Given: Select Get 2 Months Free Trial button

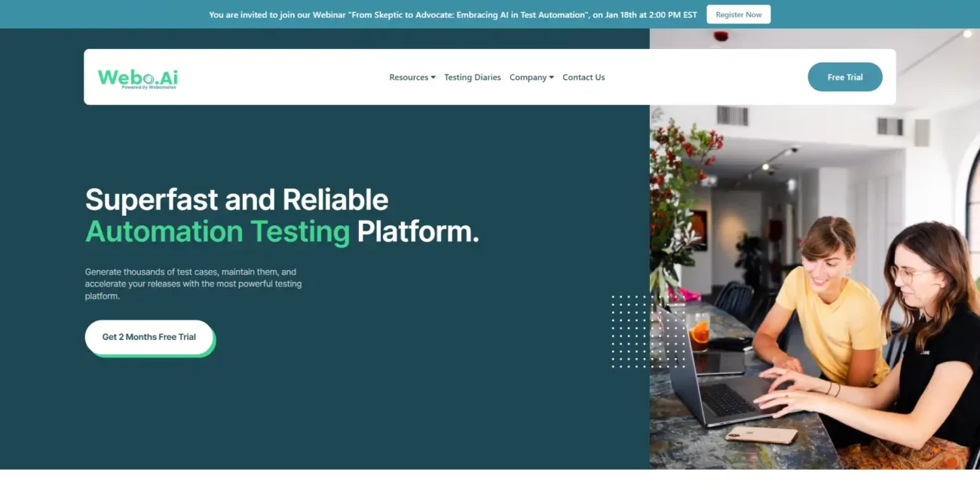Looking at the screenshot, I should [149, 337].
